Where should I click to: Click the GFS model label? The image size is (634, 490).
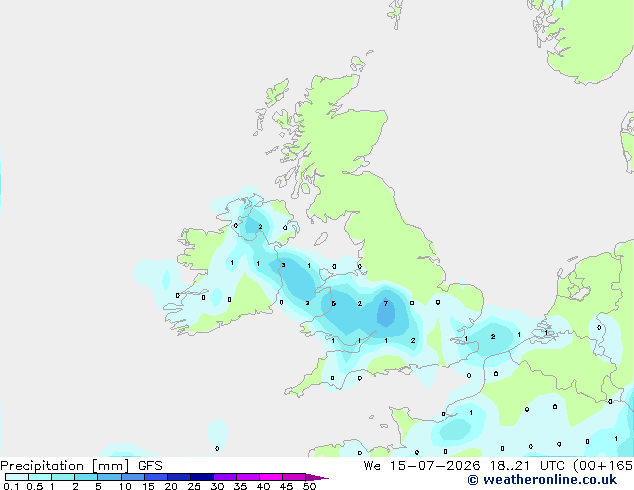(x=150, y=466)
